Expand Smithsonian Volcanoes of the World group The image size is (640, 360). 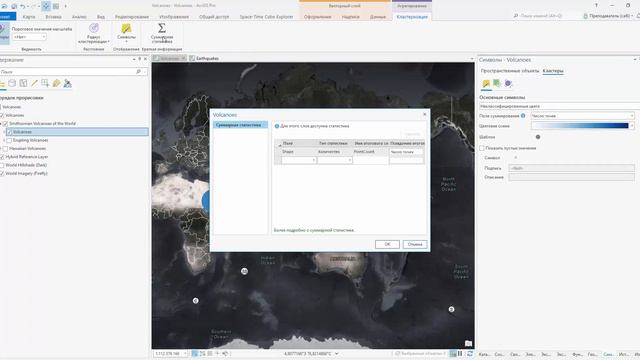pos(1,124)
